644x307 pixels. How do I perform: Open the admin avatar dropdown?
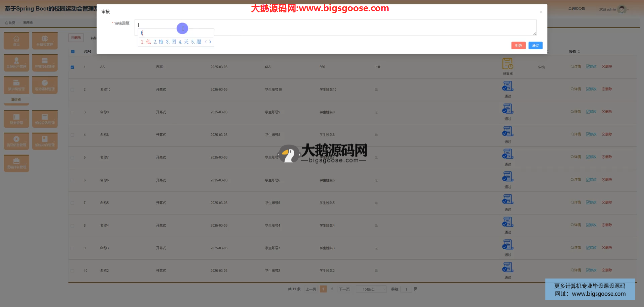[x=622, y=9]
